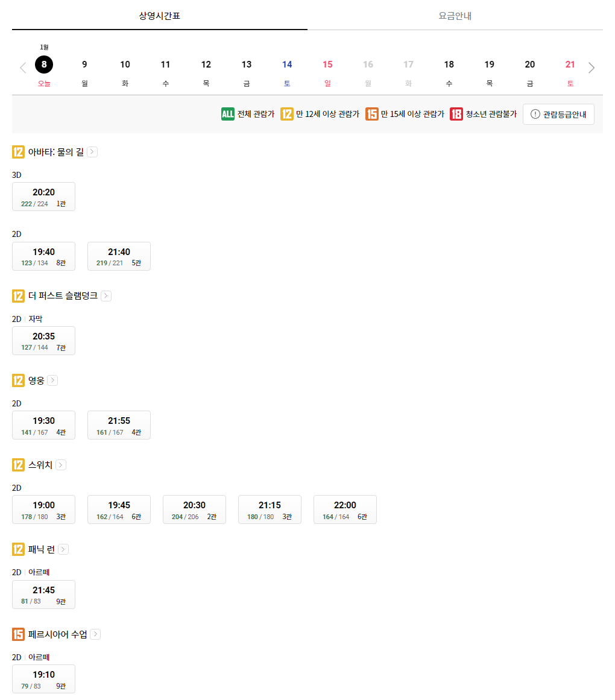
Task: Book 스위치 19:00 showing in 3관
Action: [44, 509]
